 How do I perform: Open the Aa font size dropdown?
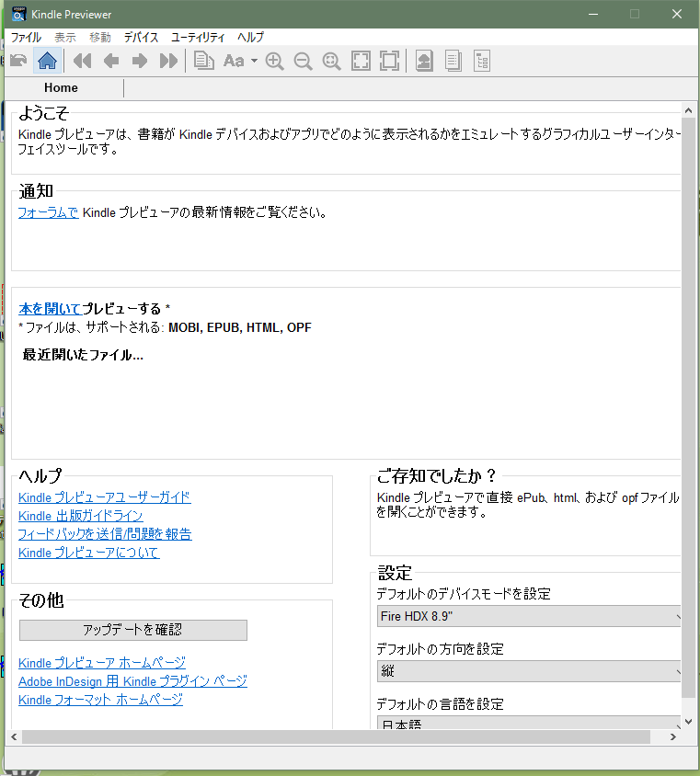[239, 61]
